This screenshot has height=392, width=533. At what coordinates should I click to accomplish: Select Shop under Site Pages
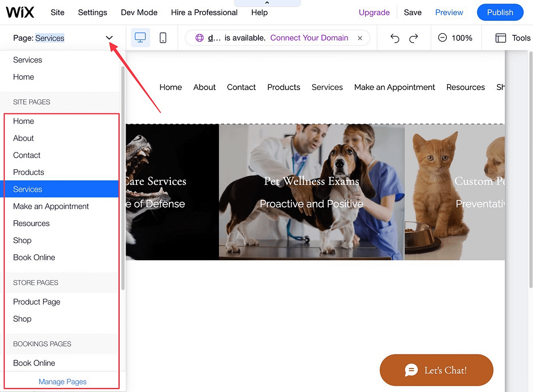click(61, 240)
